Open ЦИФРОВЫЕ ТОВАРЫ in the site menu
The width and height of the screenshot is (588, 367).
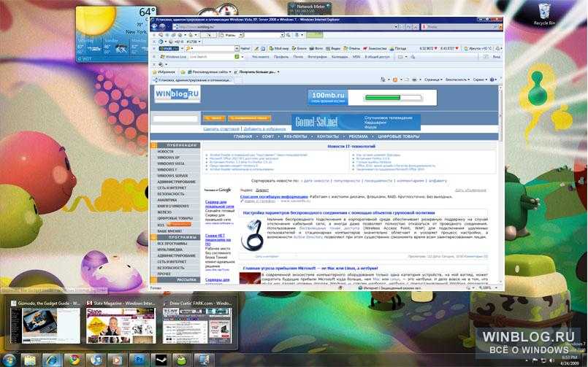click(398, 136)
